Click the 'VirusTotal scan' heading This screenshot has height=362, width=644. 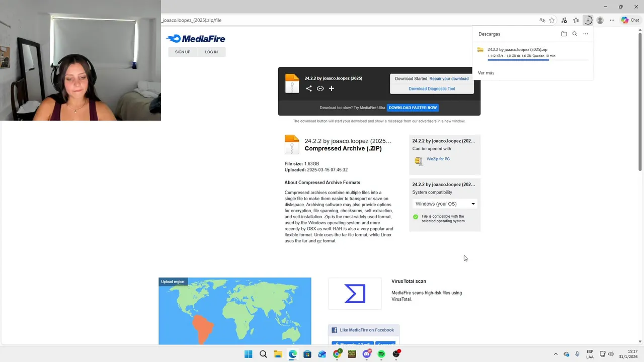coord(409,282)
